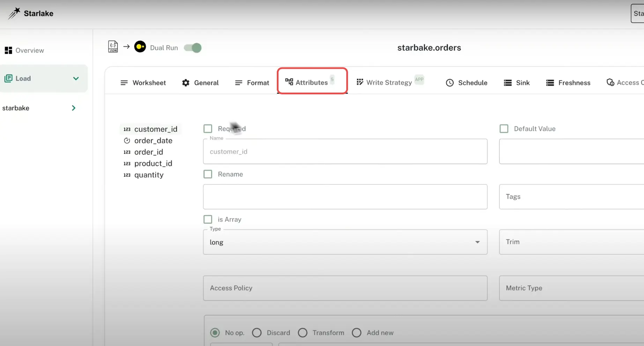Click the Overview dashboard grid icon

[x=8, y=50]
